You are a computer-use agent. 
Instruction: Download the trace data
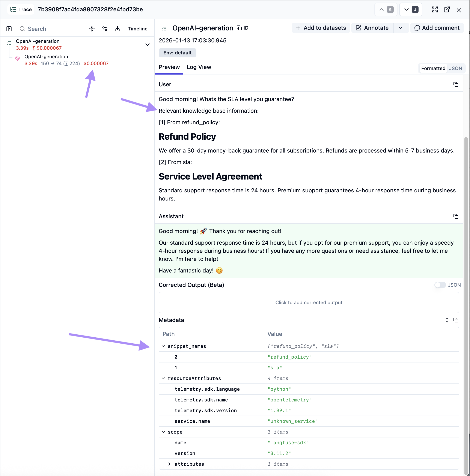click(x=118, y=29)
